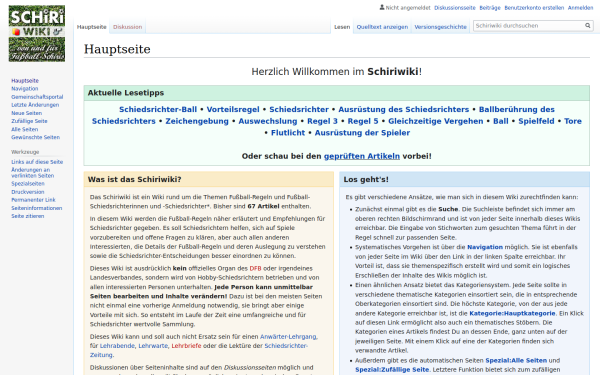
Task: Open Spezial:Zufällige Seite link
Action: 392,370
